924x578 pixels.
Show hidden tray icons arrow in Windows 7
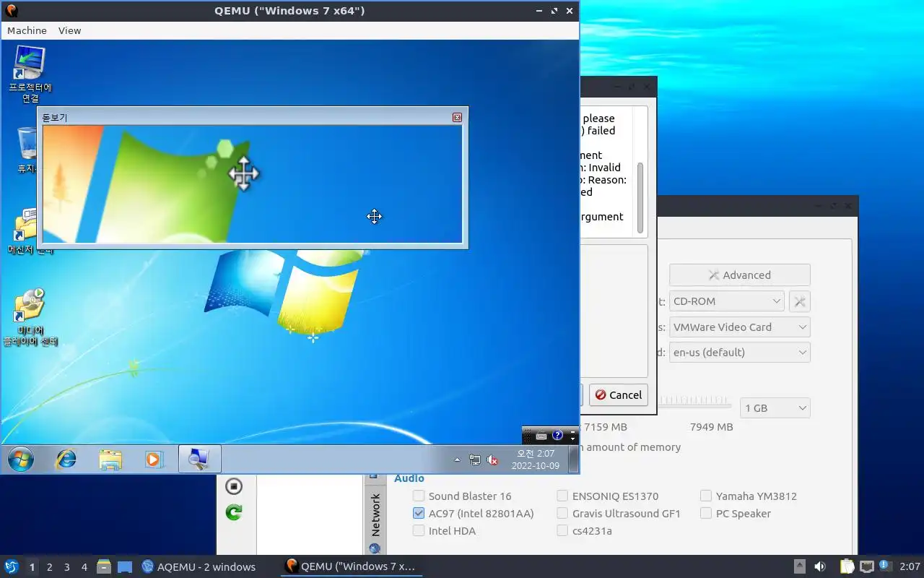[x=457, y=460]
